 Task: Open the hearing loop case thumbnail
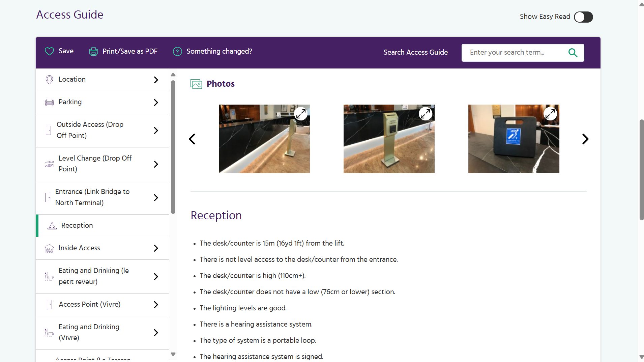pos(514,139)
